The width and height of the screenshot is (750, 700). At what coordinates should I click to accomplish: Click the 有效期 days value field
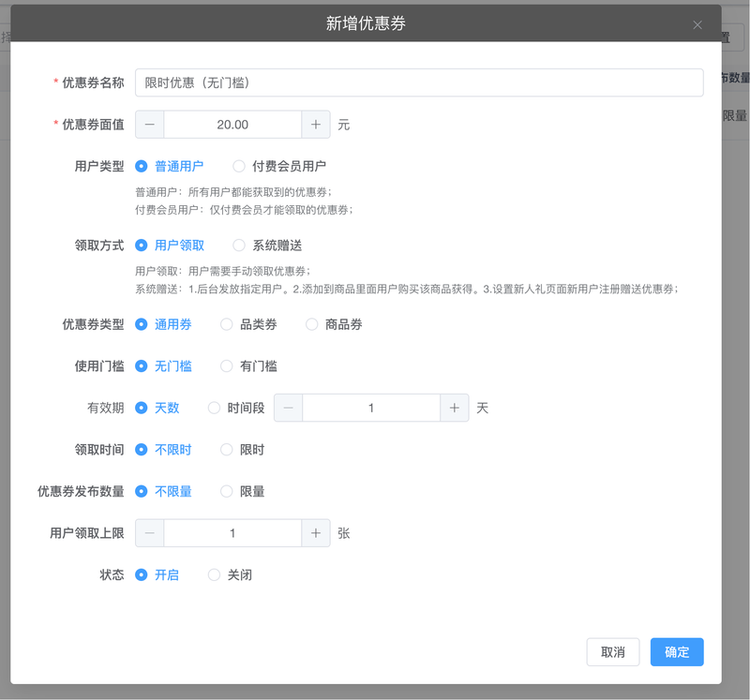click(371, 408)
